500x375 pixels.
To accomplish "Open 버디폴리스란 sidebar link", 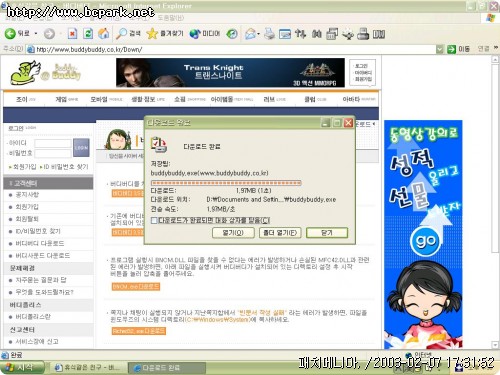I will (33, 317).
